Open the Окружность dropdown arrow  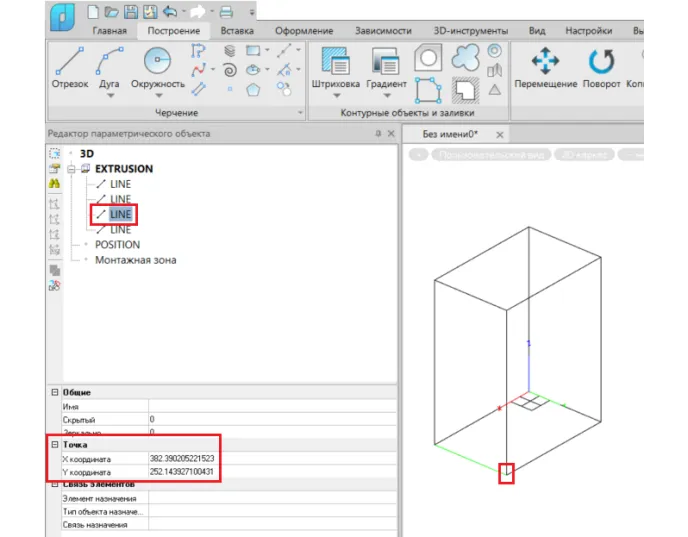(x=159, y=95)
